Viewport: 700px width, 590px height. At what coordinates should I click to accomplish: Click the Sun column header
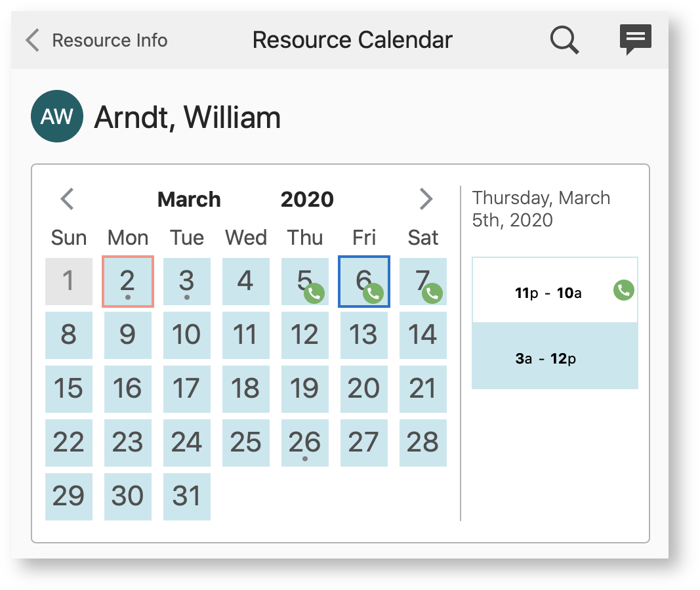69,238
